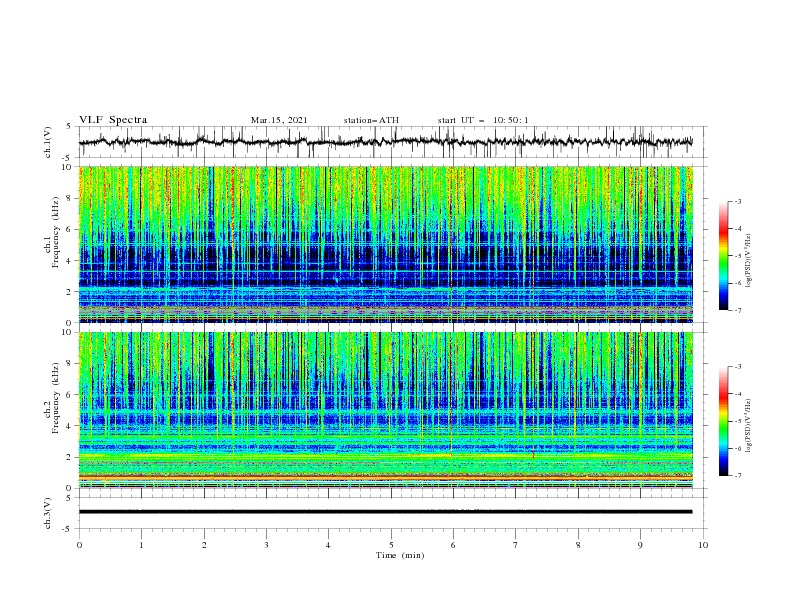Click the time axis tick label "9"

click(640, 545)
